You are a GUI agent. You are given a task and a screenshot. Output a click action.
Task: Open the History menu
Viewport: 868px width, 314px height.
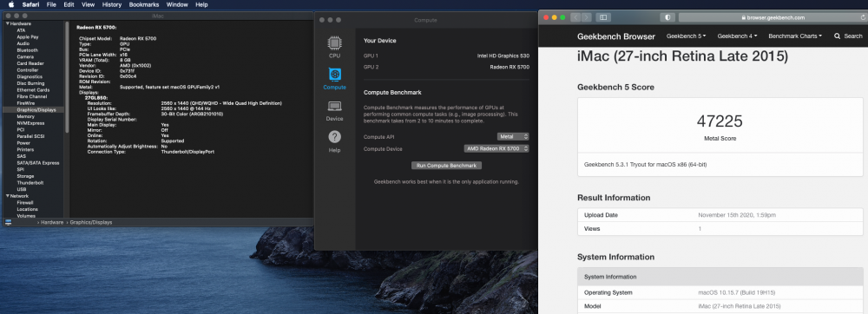[x=112, y=4]
